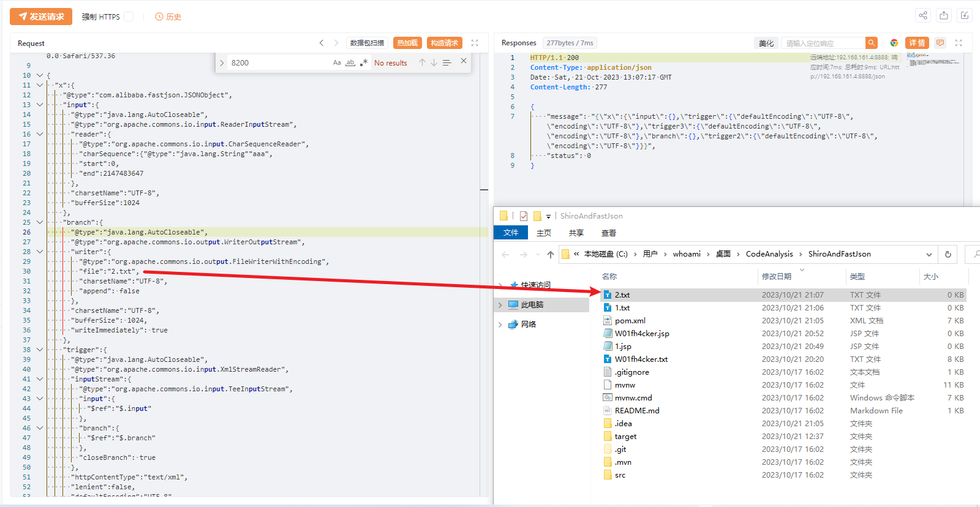980x507 pixels.
Task: Click the 详情 details button
Action: 917,43
